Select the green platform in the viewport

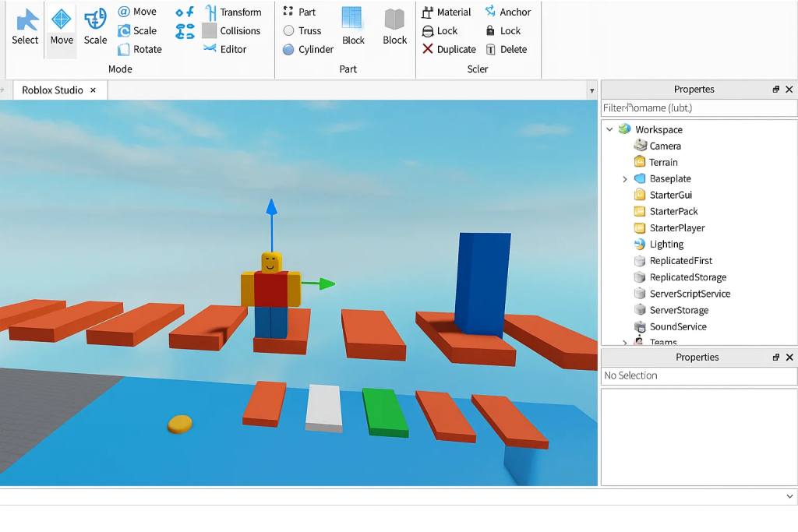coord(385,413)
